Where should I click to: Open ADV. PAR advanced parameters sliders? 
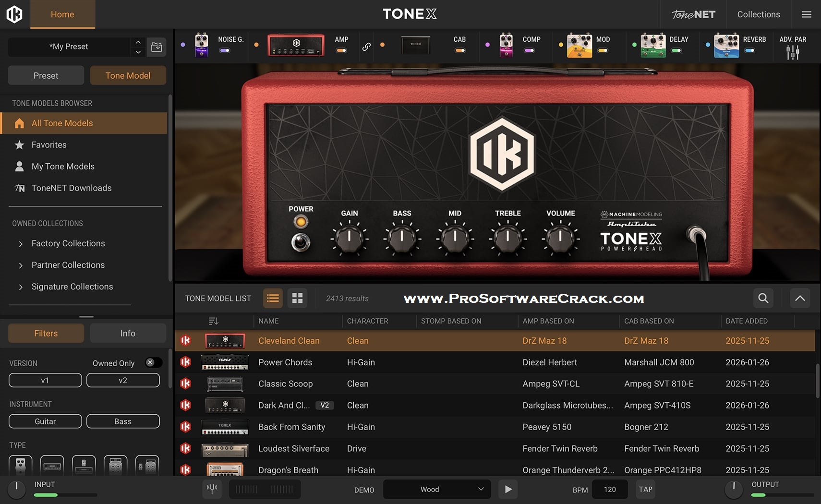click(793, 52)
